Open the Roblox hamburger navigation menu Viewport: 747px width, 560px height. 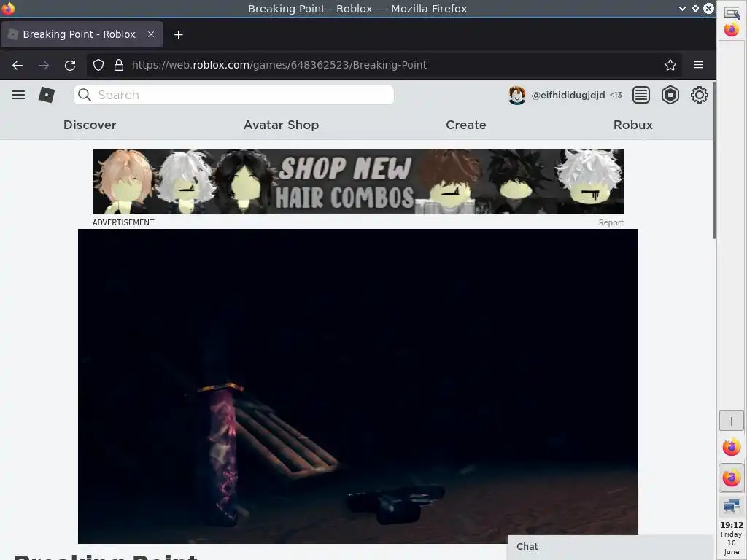(18, 95)
